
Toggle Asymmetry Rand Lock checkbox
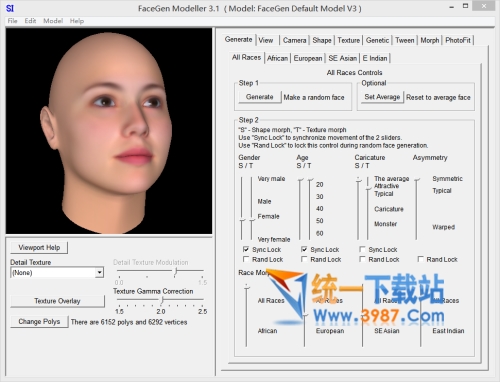click(x=420, y=259)
